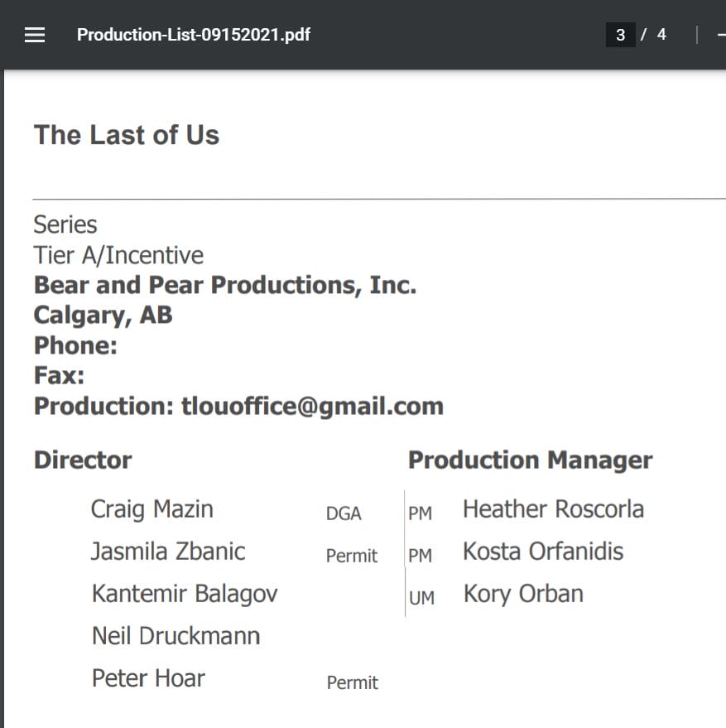Click the name Peter Hoar
Viewport: 726px width, 728px height.
[148, 678]
